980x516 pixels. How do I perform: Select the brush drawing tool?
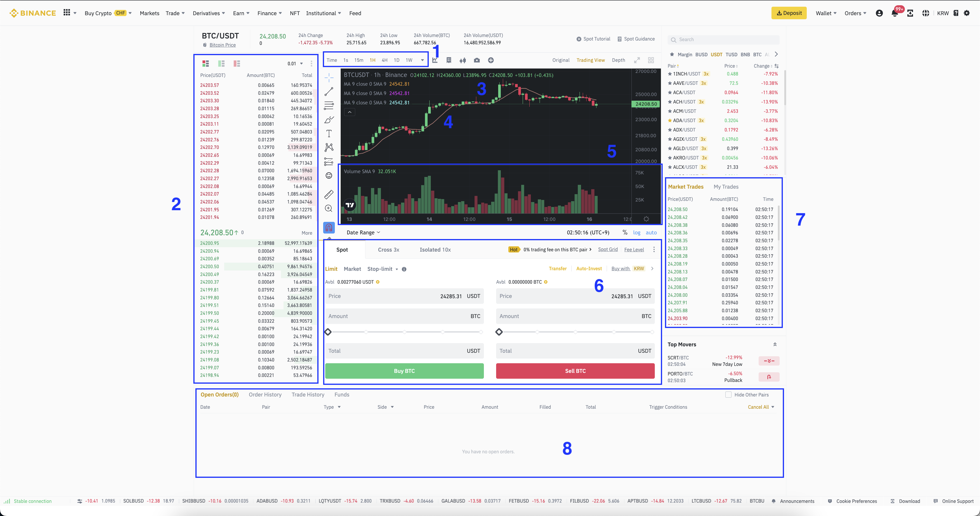coord(329,120)
